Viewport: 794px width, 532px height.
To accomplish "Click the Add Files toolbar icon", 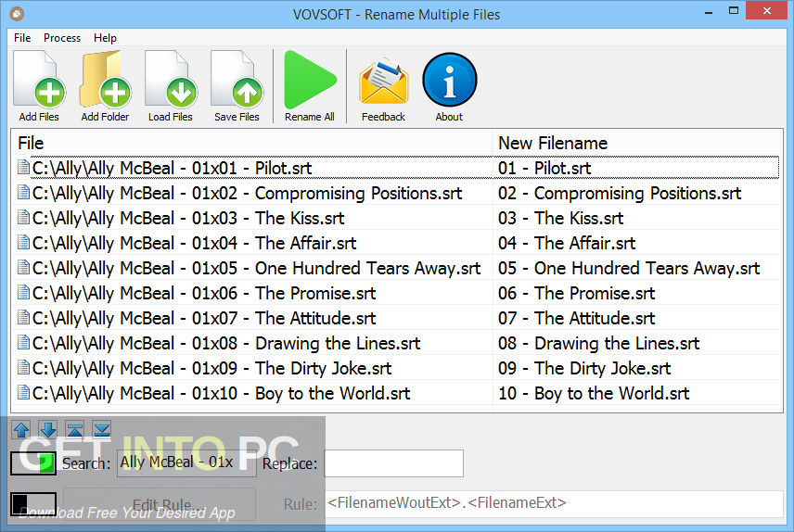I will [x=39, y=80].
